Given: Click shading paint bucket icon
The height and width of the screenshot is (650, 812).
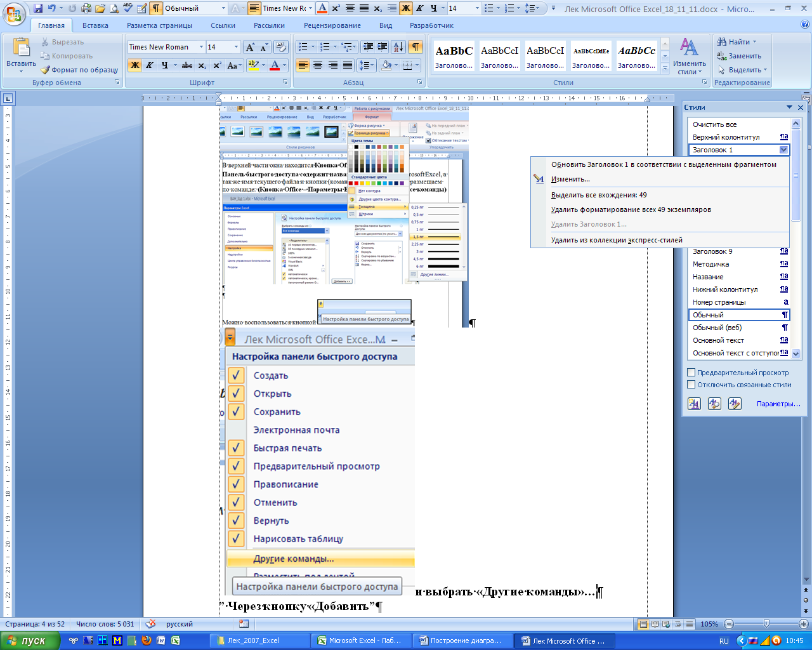Looking at the screenshot, I should coord(386,65).
